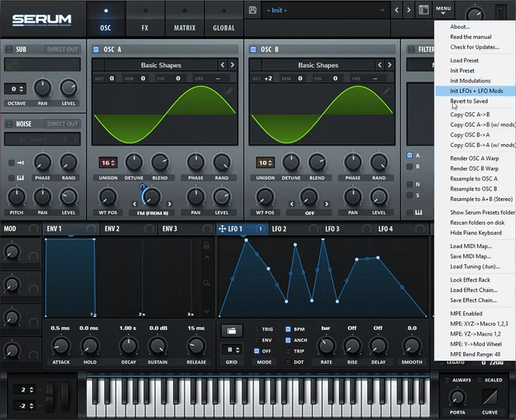
Task: Choose previous OSC B warp mode arrow
Action: tap(292, 204)
